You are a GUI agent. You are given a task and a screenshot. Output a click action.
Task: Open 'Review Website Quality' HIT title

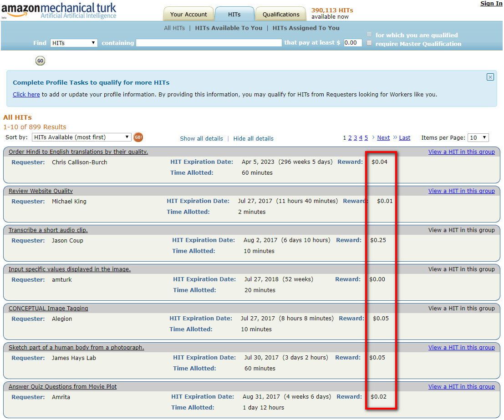coord(41,191)
